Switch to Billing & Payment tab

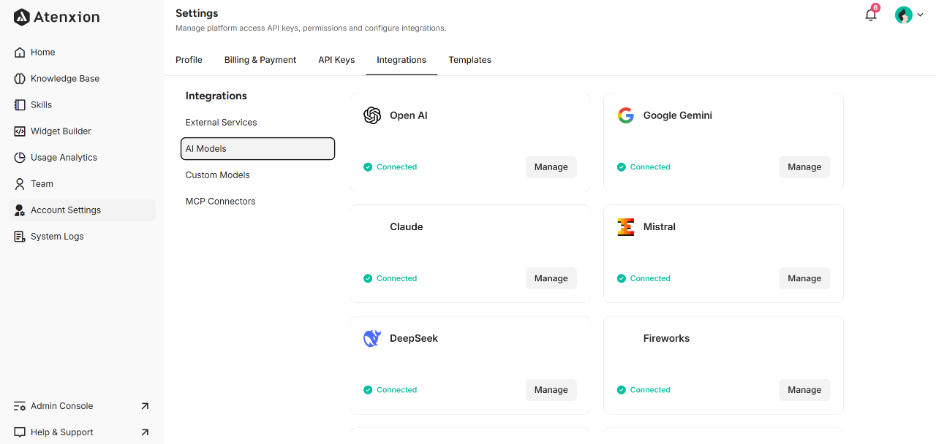(x=260, y=60)
